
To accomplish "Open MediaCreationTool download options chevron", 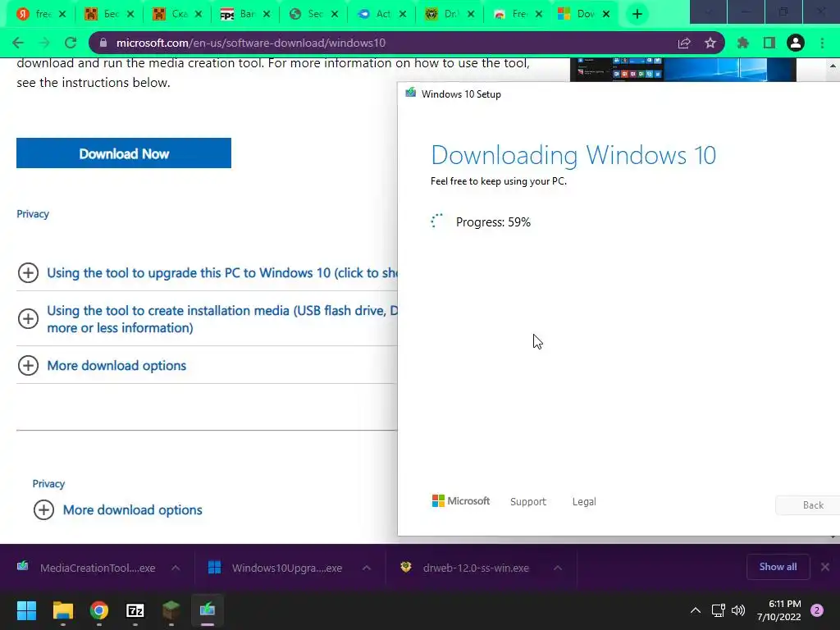I will click(x=176, y=568).
